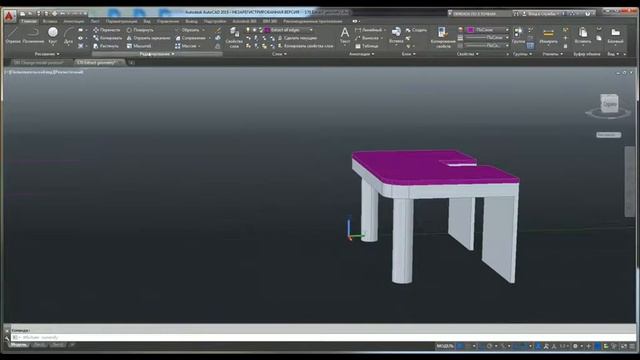The width and height of the screenshot is (640, 360).
Task: Click Таблица (Table) tool
Action: [x=367, y=46]
